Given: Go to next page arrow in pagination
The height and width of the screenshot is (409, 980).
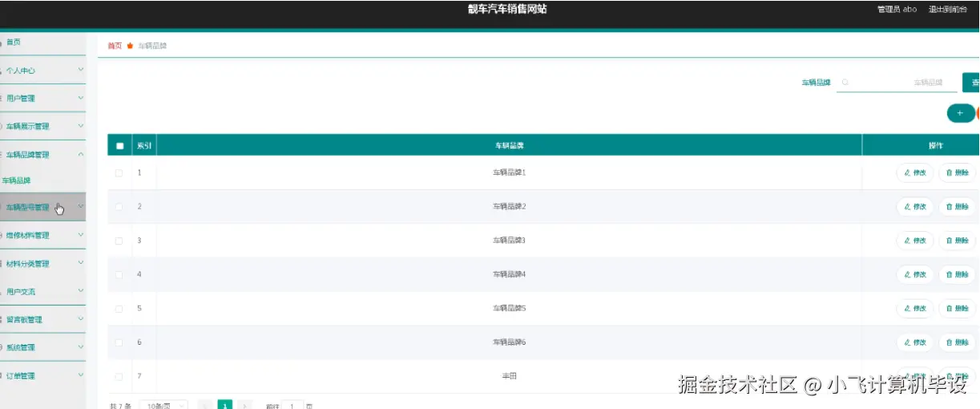Looking at the screenshot, I should click(245, 406).
